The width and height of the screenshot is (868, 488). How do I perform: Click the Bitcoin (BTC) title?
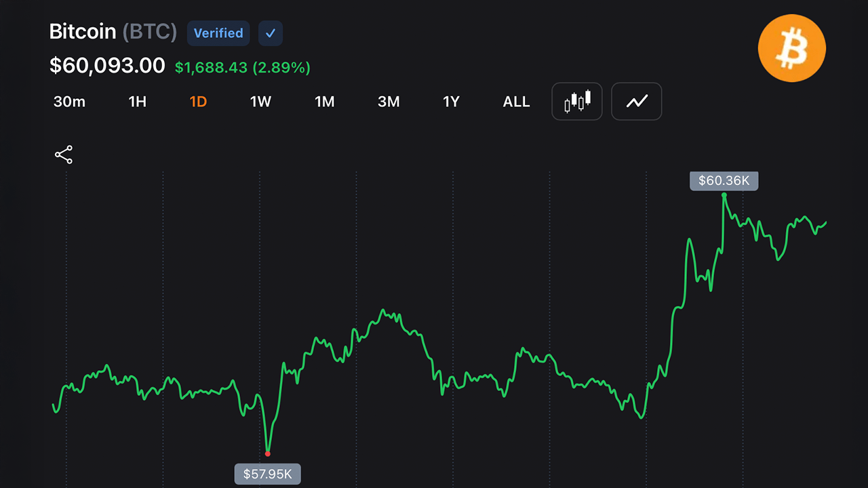click(113, 32)
